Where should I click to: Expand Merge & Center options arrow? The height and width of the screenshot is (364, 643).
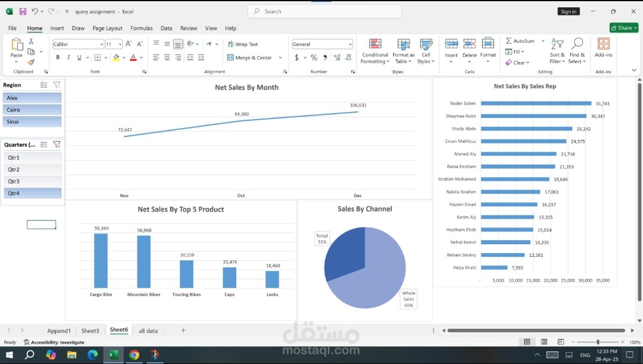280,58
